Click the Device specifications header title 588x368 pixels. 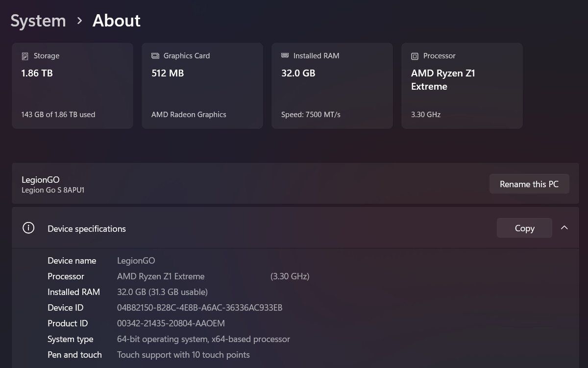coord(87,229)
